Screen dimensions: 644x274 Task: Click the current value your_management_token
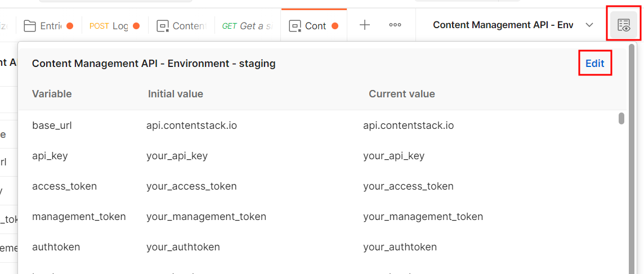click(x=423, y=216)
